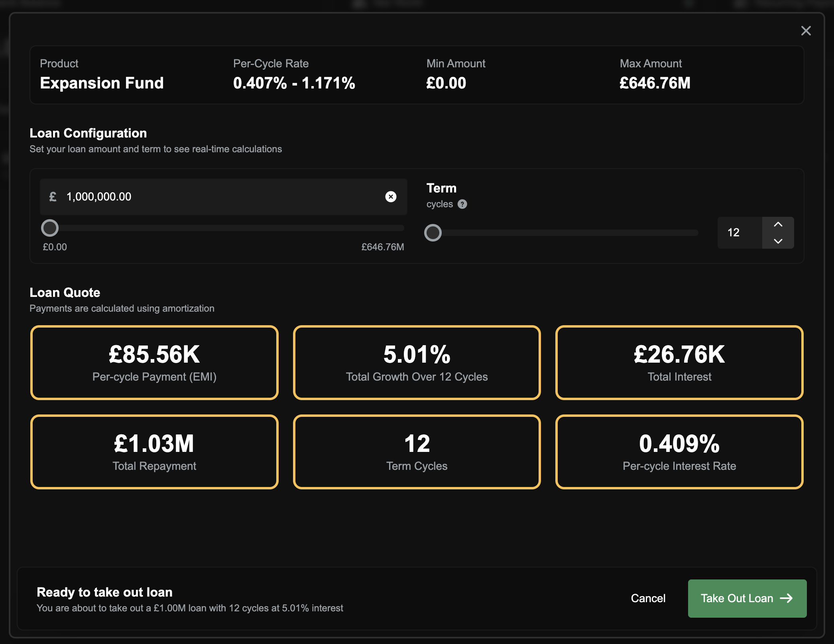The height and width of the screenshot is (644, 834).
Task: Click the £646.76M maximum slider label
Action: tap(382, 247)
